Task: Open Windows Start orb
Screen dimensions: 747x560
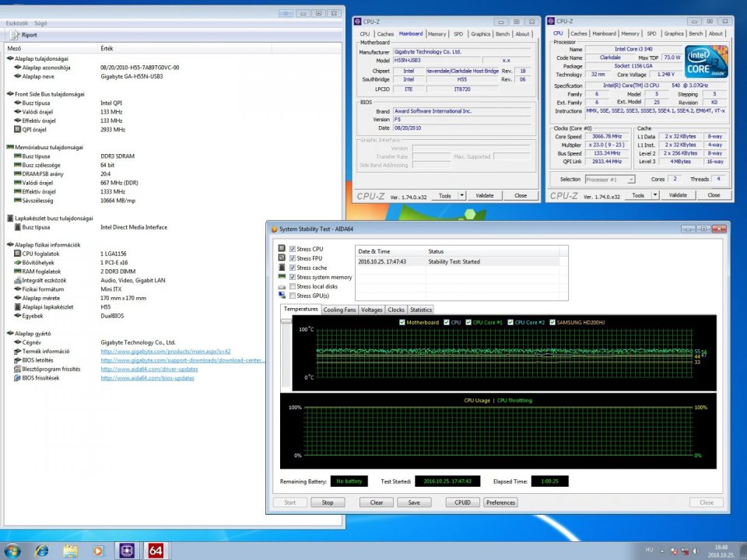Action: 12,551
